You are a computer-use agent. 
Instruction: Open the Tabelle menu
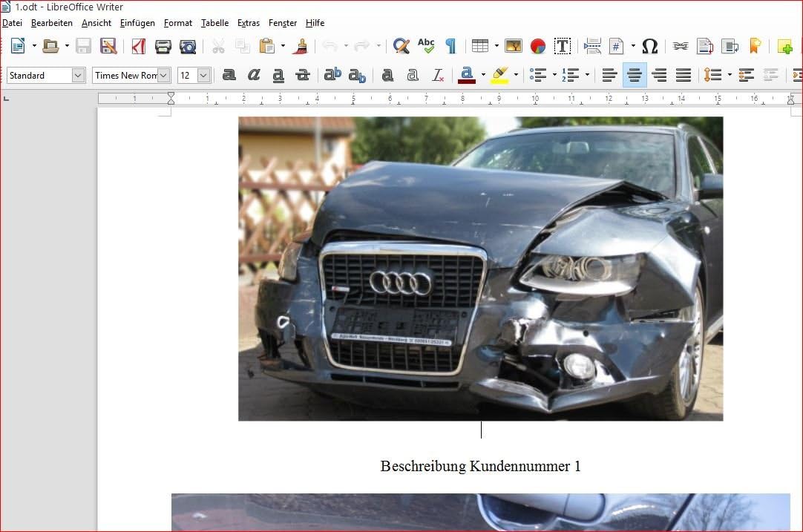214,23
